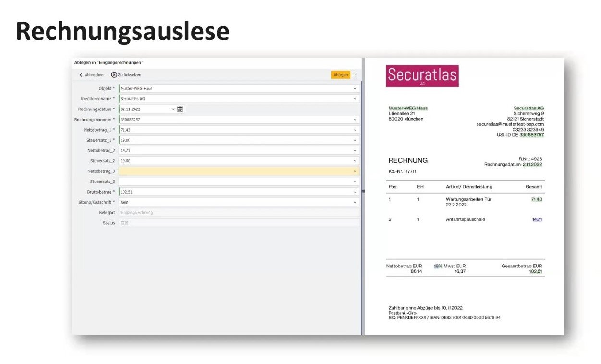Click 'Anfahrtspauschale' on the invoice
The width and height of the screenshot is (601, 364).
coord(466,219)
